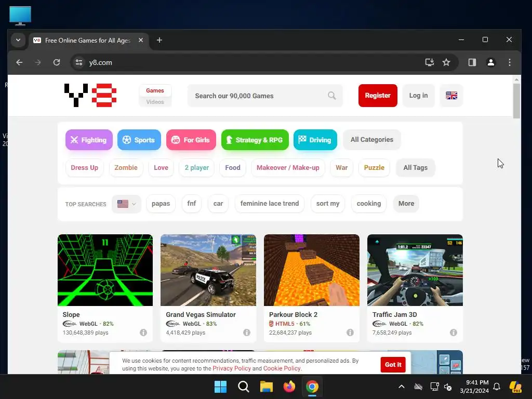This screenshot has width=532, height=399.
Task: Select the Puzzle tag
Action: 374,168
